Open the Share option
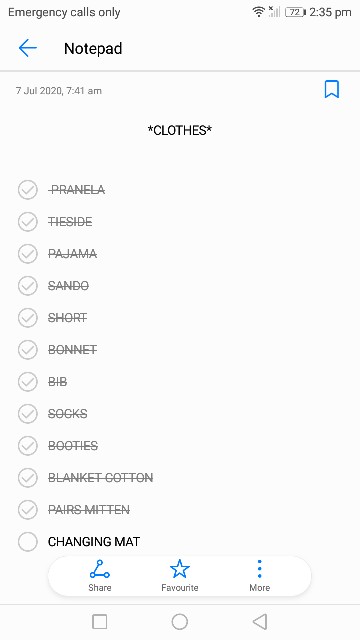 coord(100,576)
